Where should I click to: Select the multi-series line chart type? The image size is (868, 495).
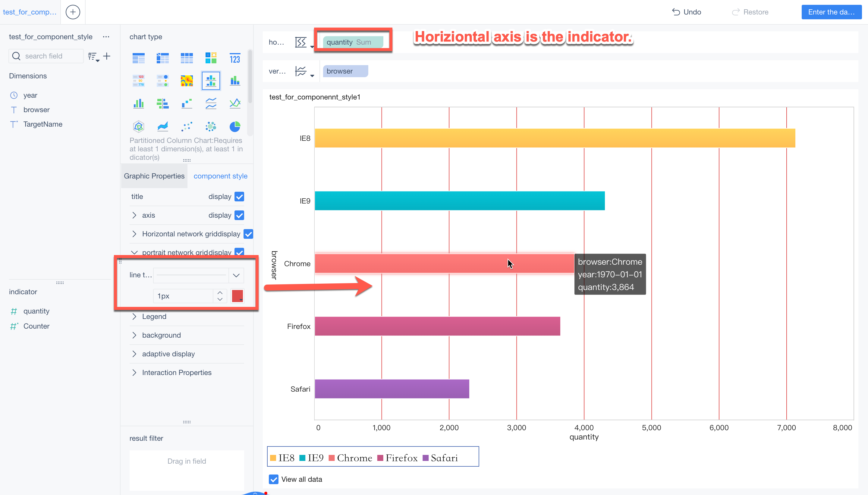235,103
